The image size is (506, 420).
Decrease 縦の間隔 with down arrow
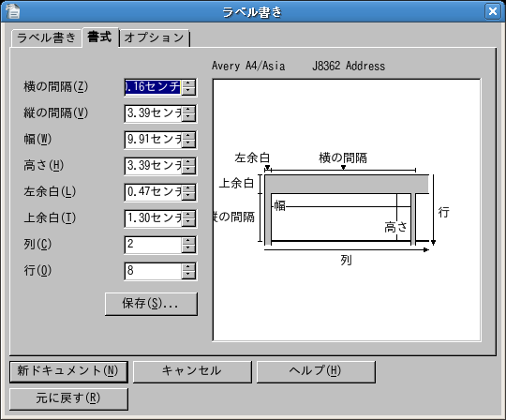(x=188, y=117)
